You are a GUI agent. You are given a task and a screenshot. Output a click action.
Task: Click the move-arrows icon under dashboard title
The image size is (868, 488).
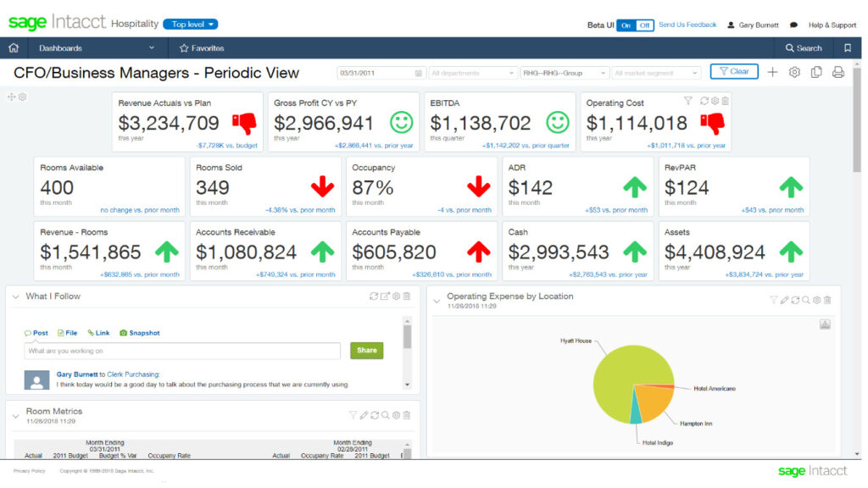coord(12,97)
